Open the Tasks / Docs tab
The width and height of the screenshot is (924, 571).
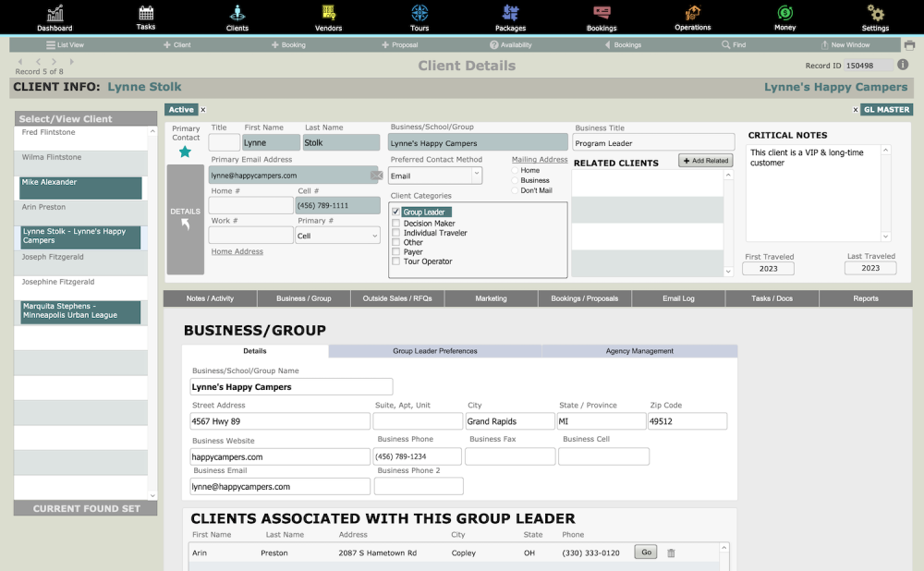tap(772, 298)
